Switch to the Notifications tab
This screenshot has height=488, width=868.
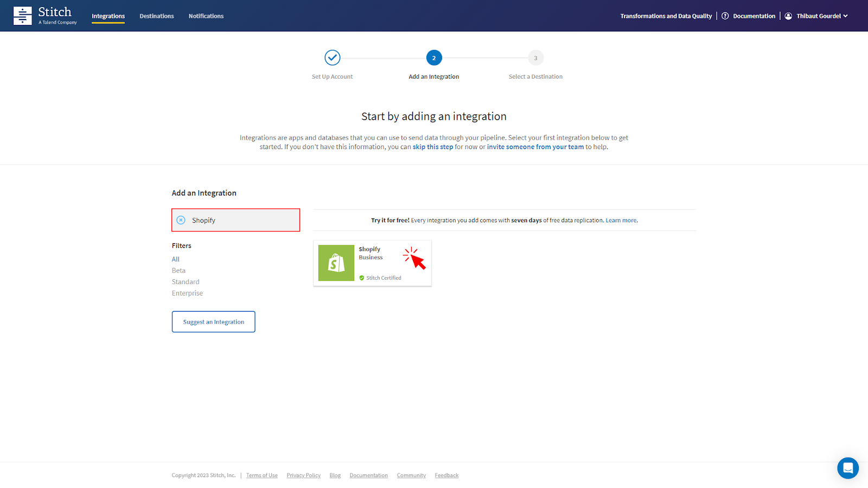(x=206, y=16)
